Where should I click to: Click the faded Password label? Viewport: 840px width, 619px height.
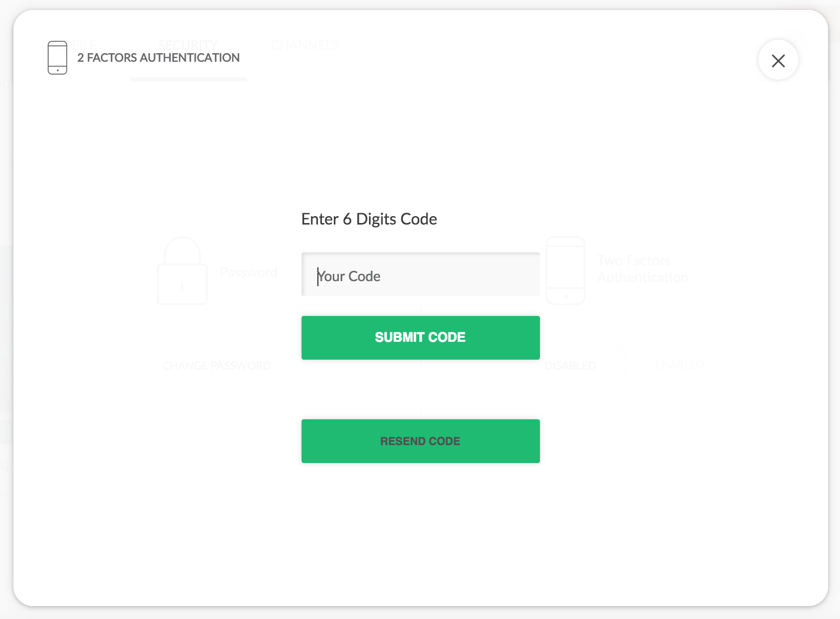(x=248, y=272)
